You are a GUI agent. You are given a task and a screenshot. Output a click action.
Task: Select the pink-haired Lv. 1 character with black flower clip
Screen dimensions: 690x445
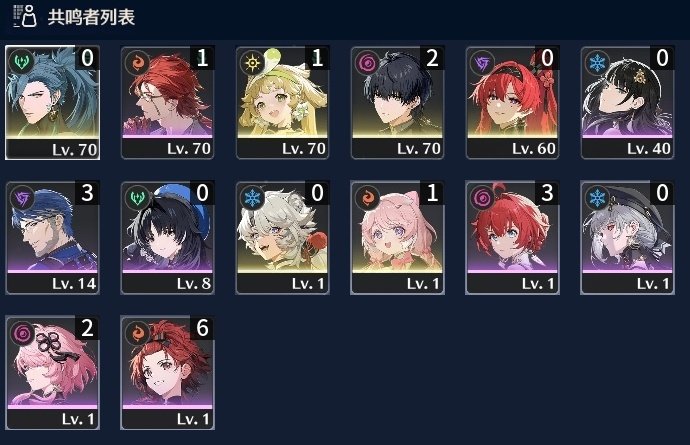tap(52, 372)
